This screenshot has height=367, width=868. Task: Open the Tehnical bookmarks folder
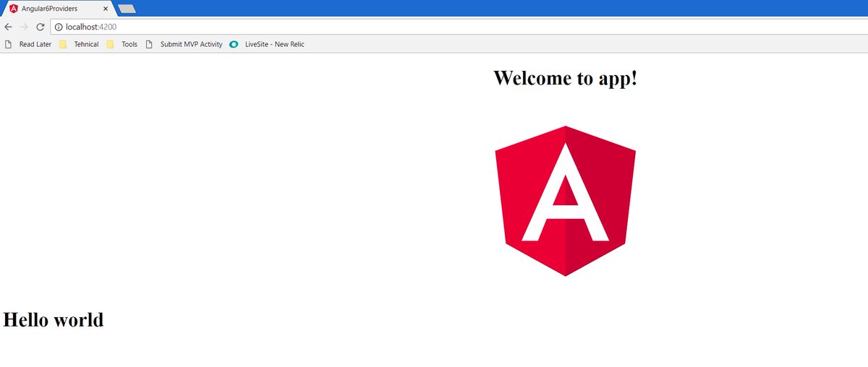(79, 44)
